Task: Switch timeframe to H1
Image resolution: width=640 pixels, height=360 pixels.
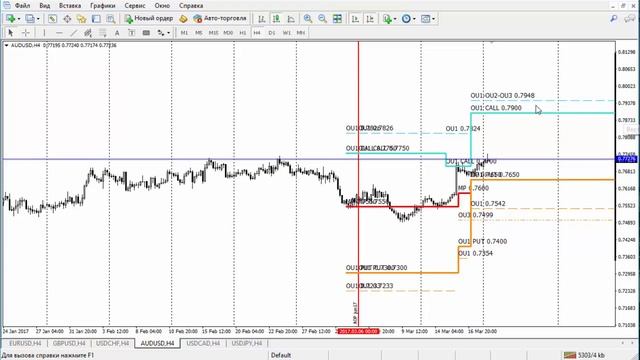Action: coord(242,33)
